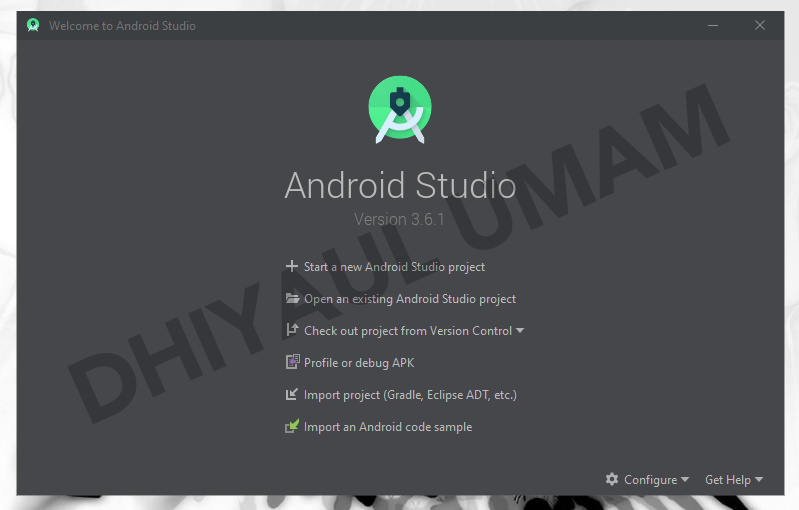Expand the Configure dropdown arrow
Image resolution: width=799 pixels, height=510 pixels.
685,480
